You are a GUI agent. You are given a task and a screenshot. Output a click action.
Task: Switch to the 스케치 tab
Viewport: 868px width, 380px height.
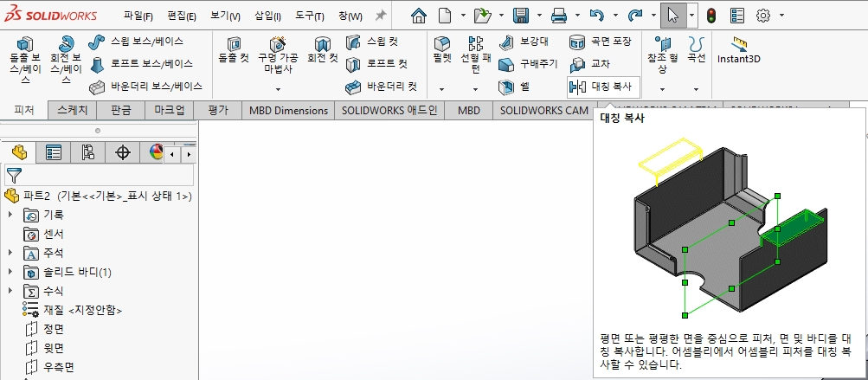click(x=73, y=110)
